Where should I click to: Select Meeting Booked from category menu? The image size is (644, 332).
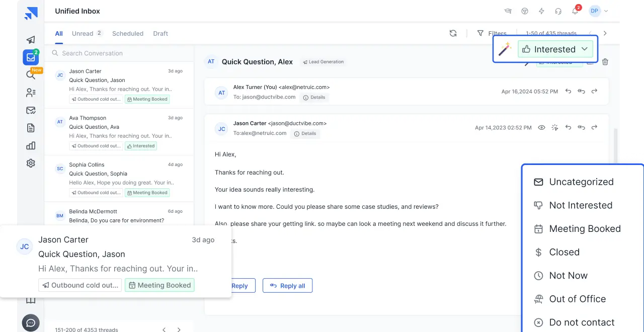point(585,229)
